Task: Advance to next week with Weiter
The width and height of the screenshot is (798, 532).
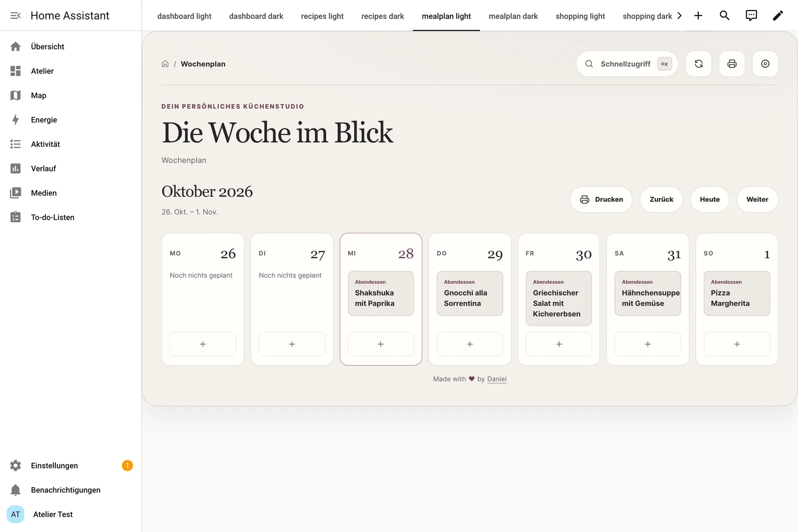Action: pos(757,199)
